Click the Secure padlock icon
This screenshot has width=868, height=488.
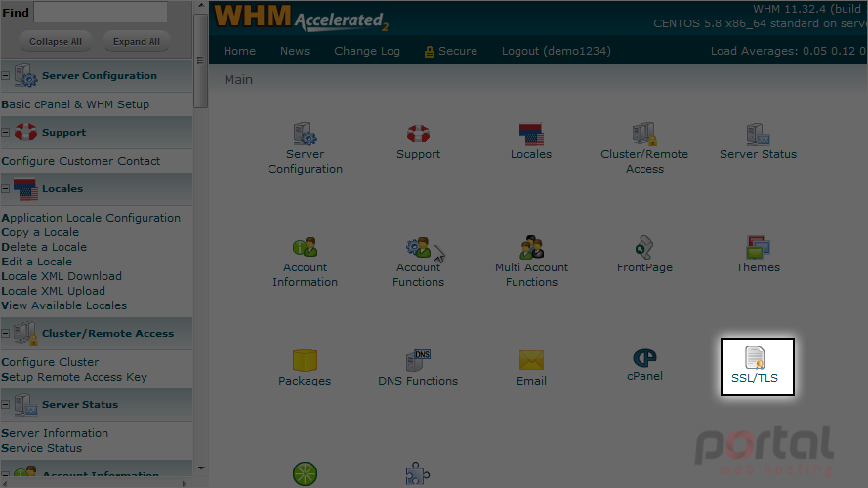tap(429, 52)
